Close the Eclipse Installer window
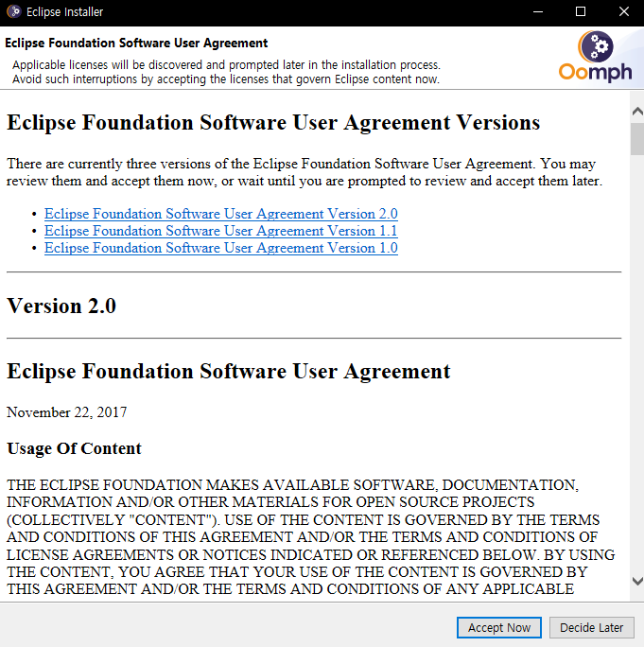This screenshot has width=644, height=647. (x=624, y=11)
